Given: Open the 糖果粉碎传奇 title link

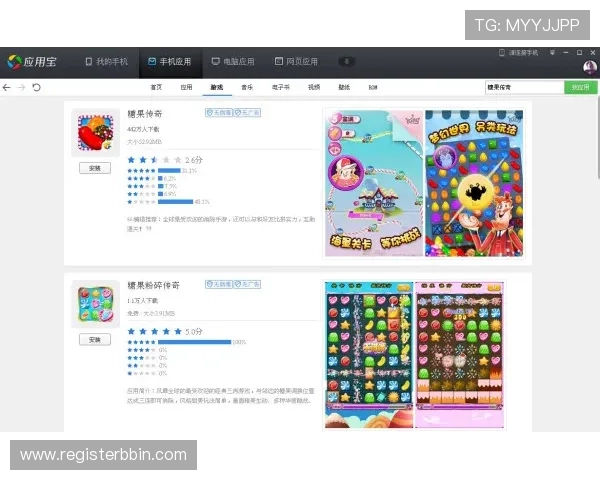Looking at the screenshot, I should point(153,285).
